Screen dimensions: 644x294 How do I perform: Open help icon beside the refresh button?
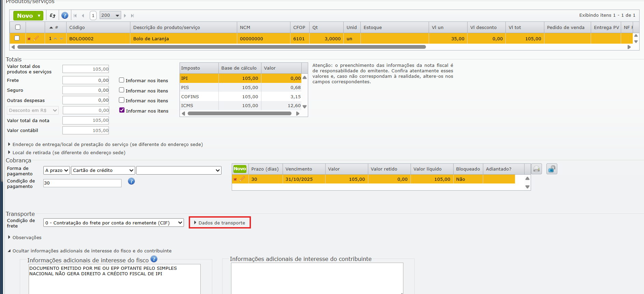(65, 16)
